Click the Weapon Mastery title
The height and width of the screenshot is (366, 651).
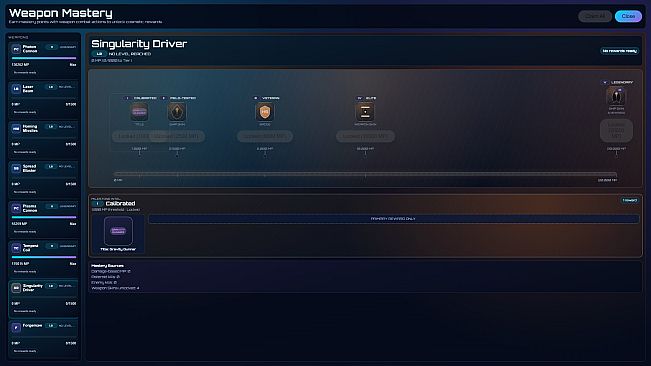click(x=61, y=13)
